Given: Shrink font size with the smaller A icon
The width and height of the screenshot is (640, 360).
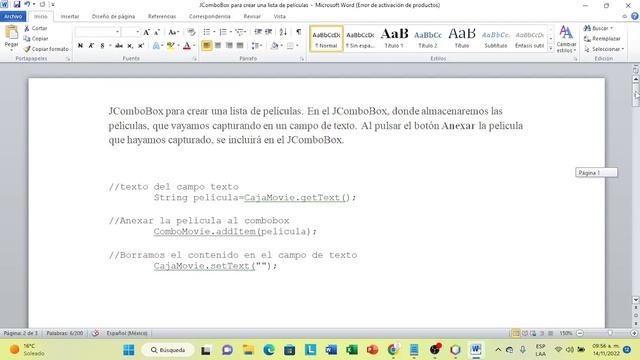Looking at the screenshot, I should [157, 32].
